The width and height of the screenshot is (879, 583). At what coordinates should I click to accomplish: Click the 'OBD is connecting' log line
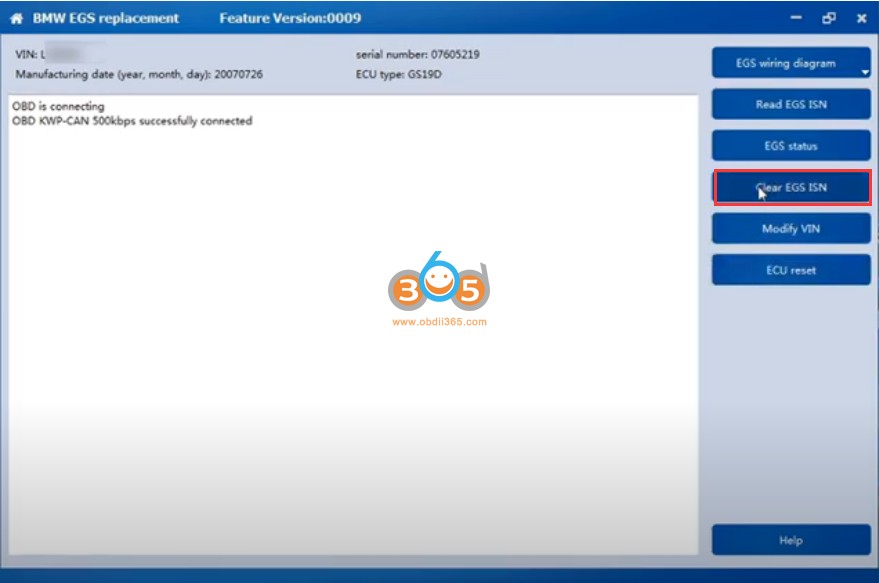pos(58,106)
